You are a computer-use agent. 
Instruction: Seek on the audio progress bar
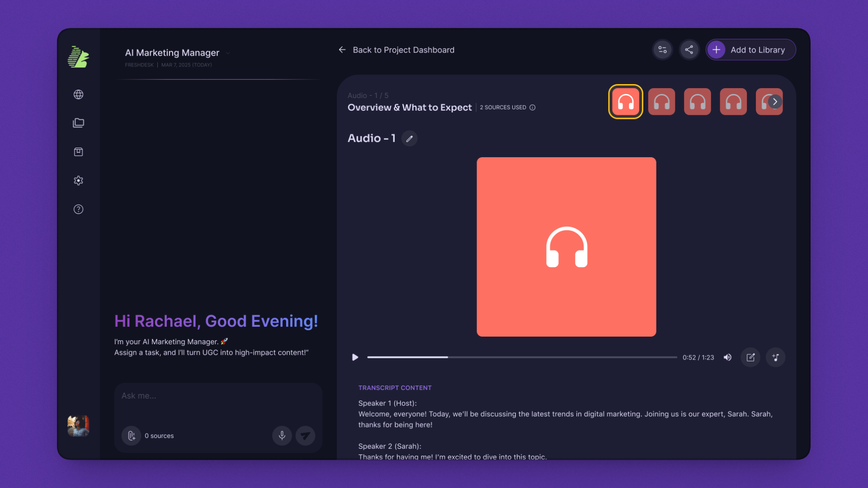[522, 357]
